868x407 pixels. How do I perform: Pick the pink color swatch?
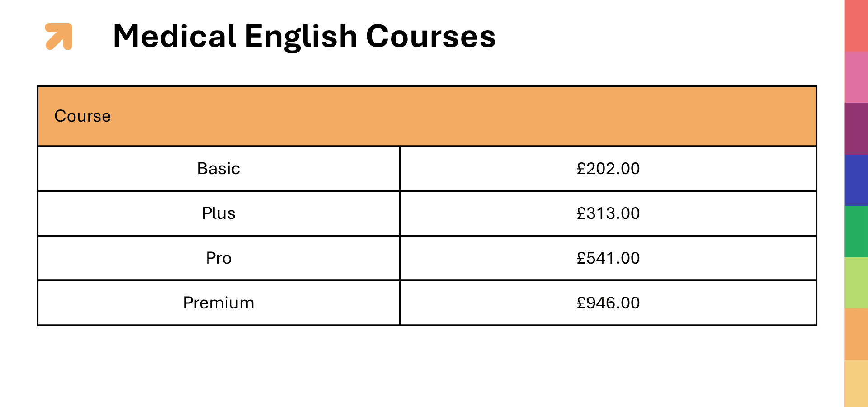856,77
